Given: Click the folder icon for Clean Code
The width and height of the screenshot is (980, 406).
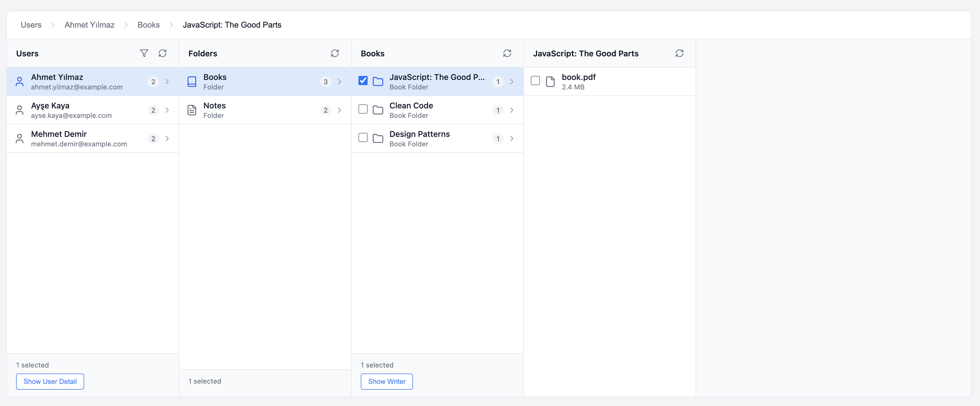Looking at the screenshot, I should [x=378, y=110].
